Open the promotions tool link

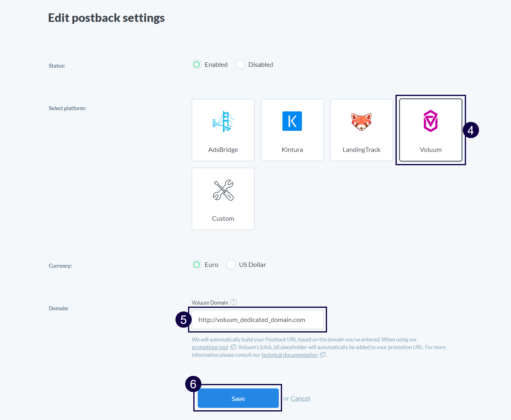[210, 347]
